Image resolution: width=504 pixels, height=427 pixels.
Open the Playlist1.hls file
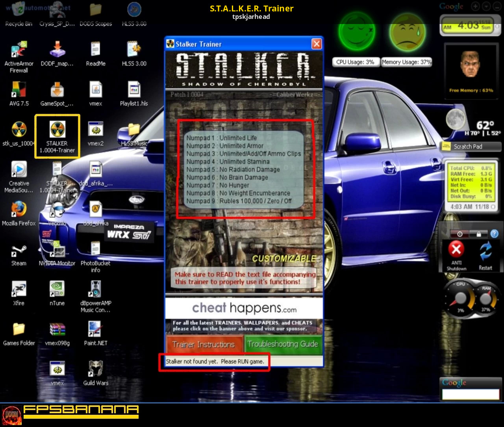134,94
